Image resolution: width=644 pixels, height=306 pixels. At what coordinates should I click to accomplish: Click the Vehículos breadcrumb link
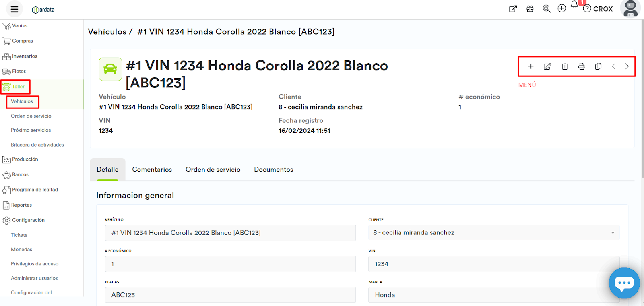coord(107,32)
